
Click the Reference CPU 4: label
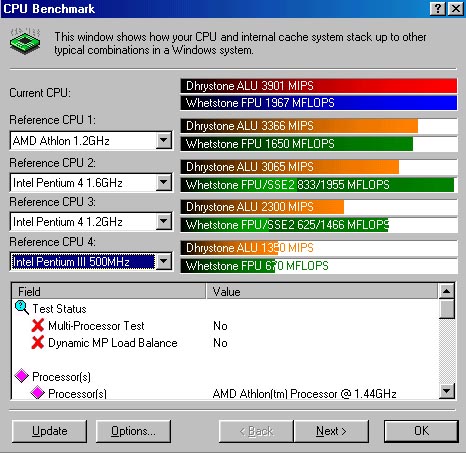pos(52,242)
